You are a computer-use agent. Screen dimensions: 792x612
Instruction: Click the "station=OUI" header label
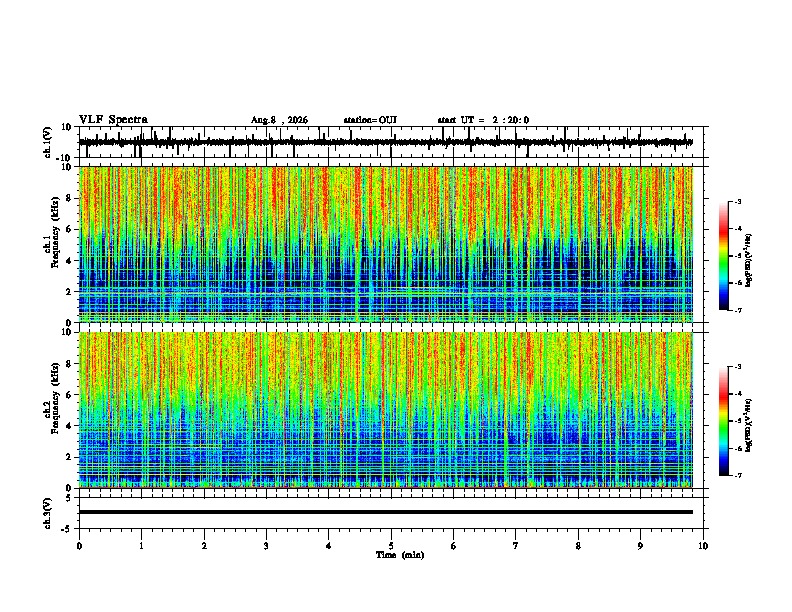(370, 120)
